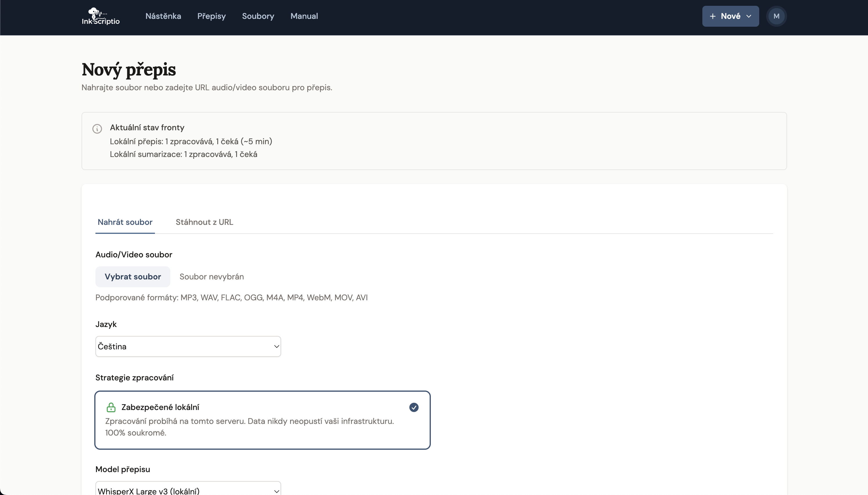Screen dimensions: 868x495
Task: Open Soubory navigation item
Action: [258, 16]
